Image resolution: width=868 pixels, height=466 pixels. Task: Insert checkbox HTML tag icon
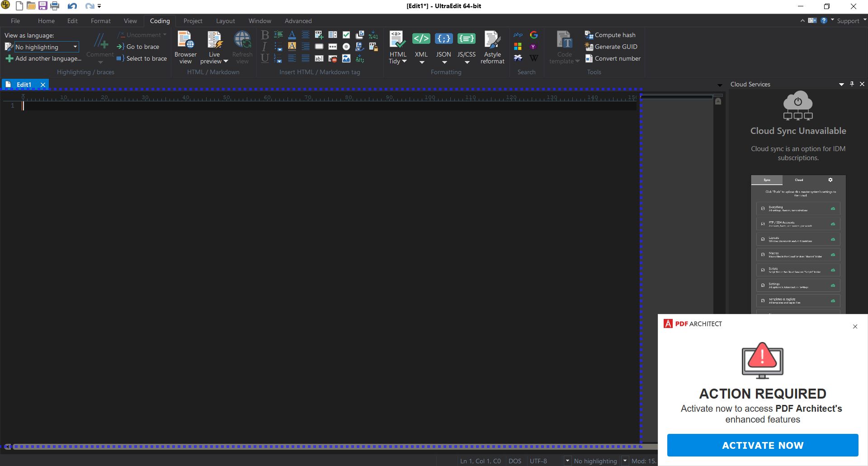346,35
